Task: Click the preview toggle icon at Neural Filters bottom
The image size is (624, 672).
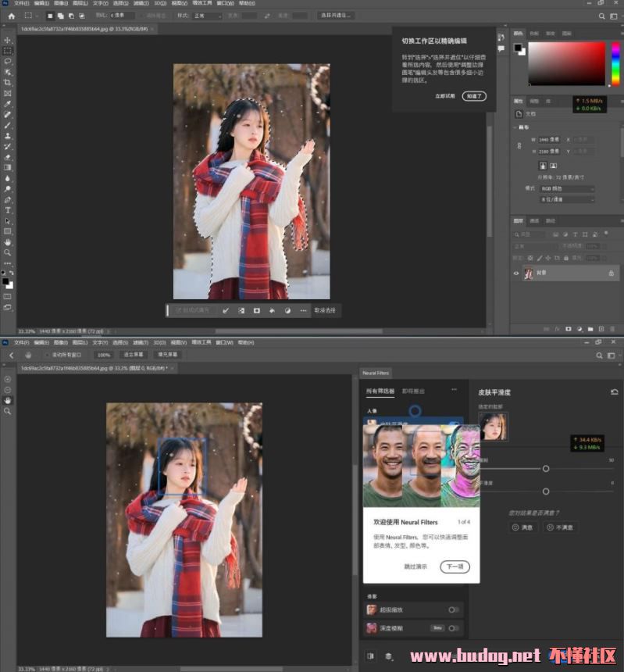Action: click(370, 656)
